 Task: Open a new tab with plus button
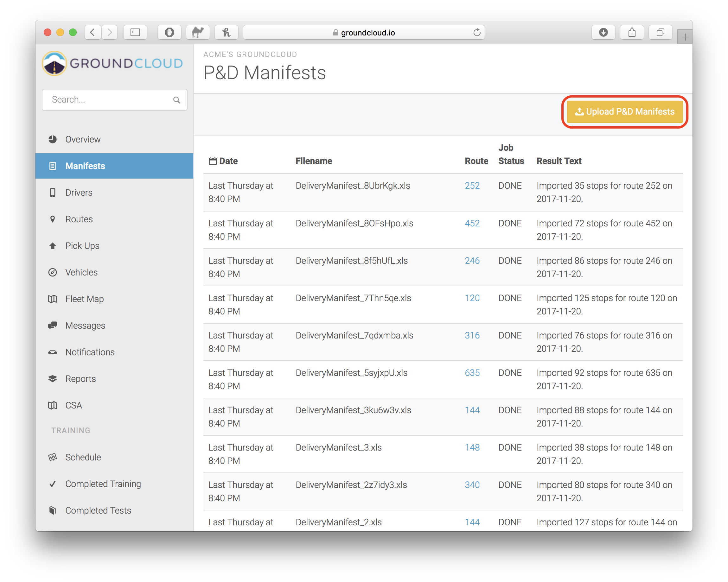coord(685,37)
